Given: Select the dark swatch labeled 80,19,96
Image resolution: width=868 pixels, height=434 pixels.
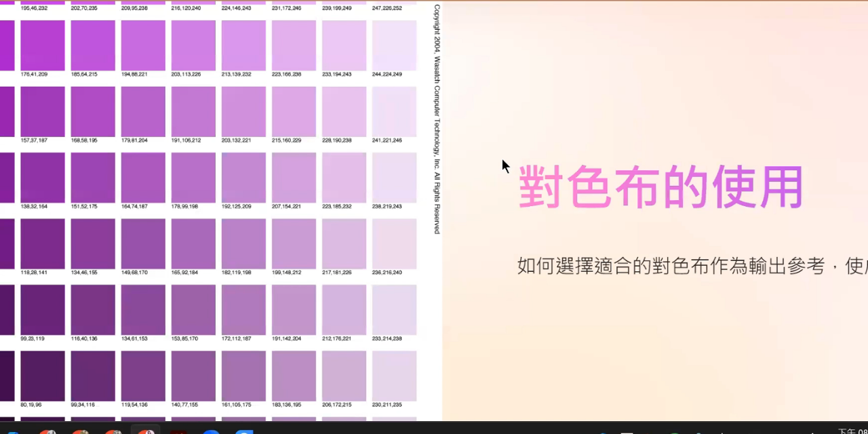Looking at the screenshot, I should pos(43,376).
